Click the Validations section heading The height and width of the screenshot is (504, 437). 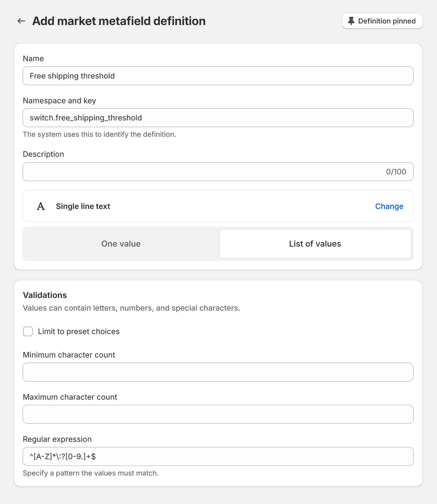[45, 295]
